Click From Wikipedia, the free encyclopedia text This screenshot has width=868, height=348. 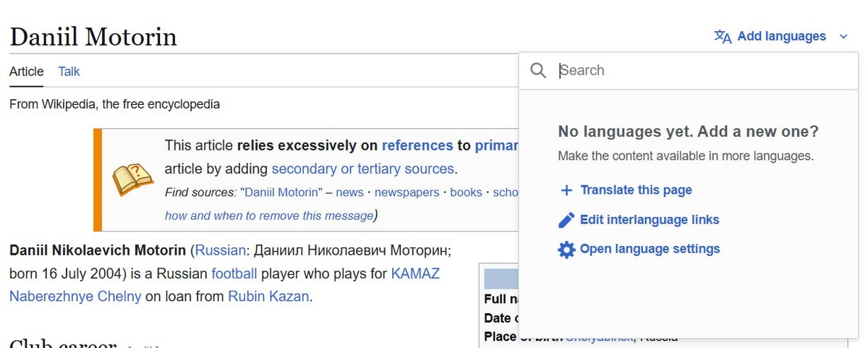[x=114, y=104]
